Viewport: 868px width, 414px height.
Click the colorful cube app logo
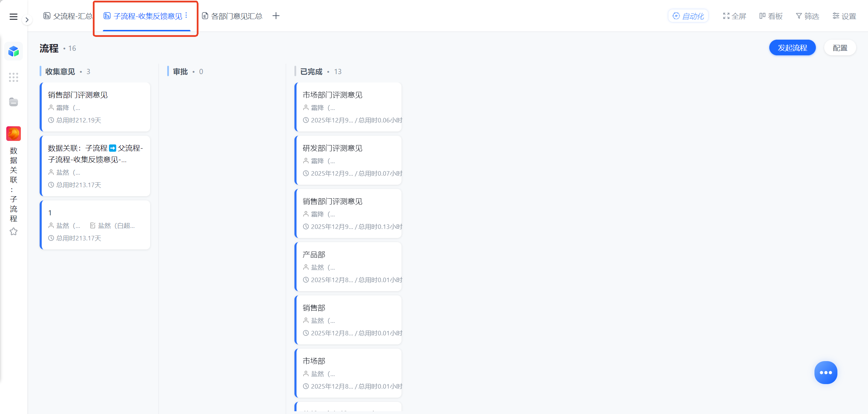[x=14, y=51]
